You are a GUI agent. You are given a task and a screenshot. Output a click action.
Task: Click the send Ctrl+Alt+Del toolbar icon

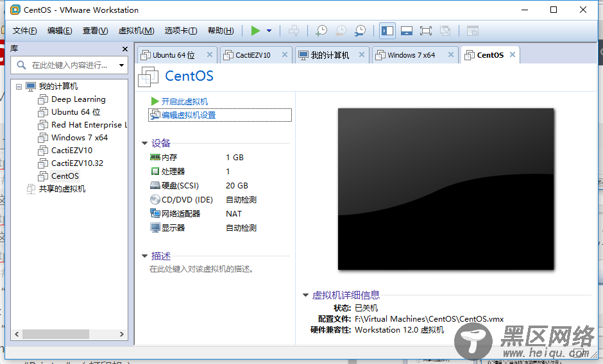click(x=294, y=31)
